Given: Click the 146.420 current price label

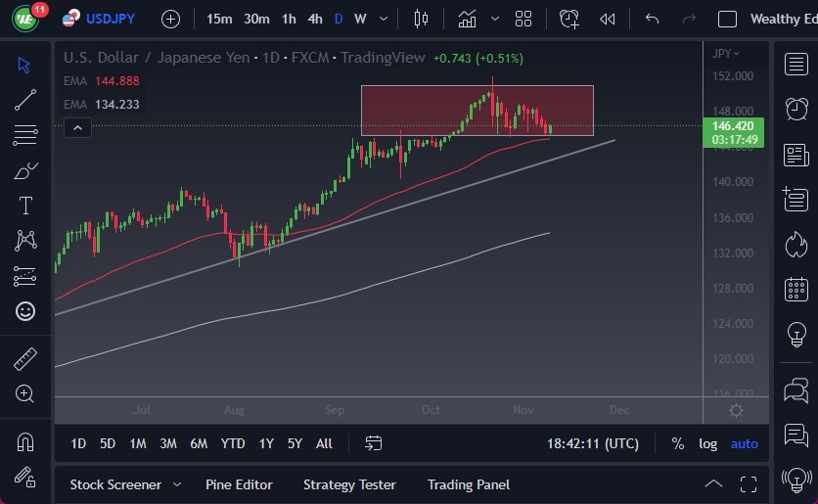Looking at the screenshot, I should [732, 125].
